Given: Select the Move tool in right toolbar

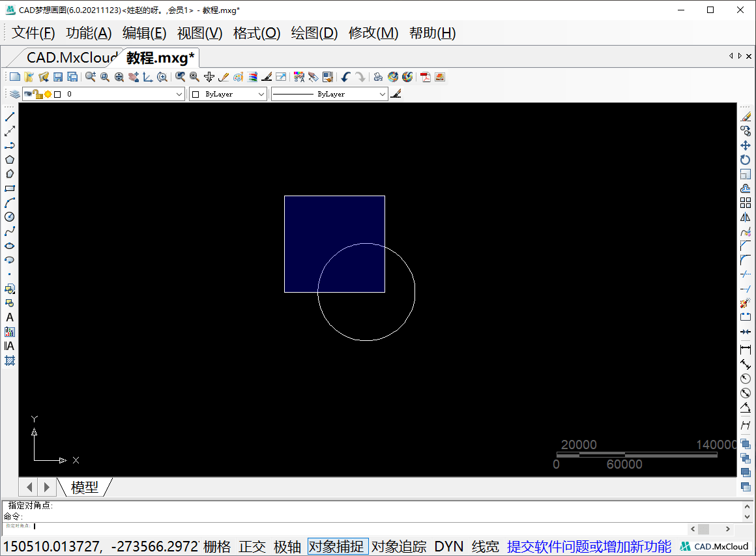Looking at the screenshot, I should pos(746,145).
